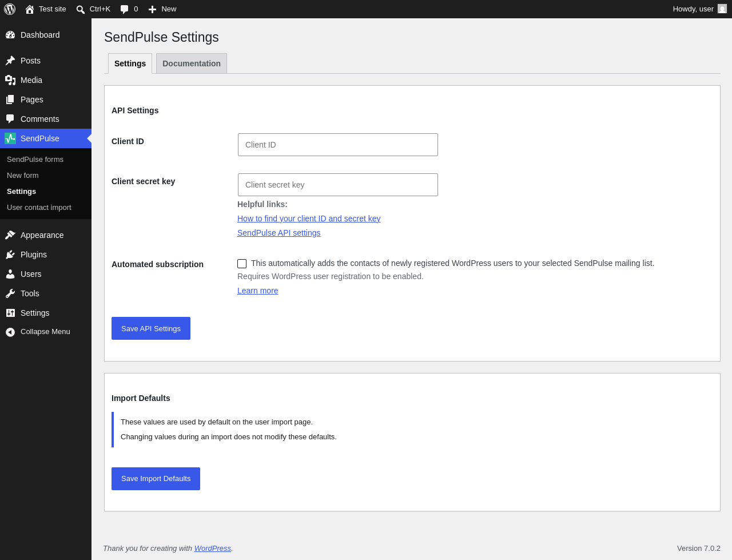The width and height of the screenshot is (732, 560).
Task: Open How to find your client ID link
Action: click(309, 219)
